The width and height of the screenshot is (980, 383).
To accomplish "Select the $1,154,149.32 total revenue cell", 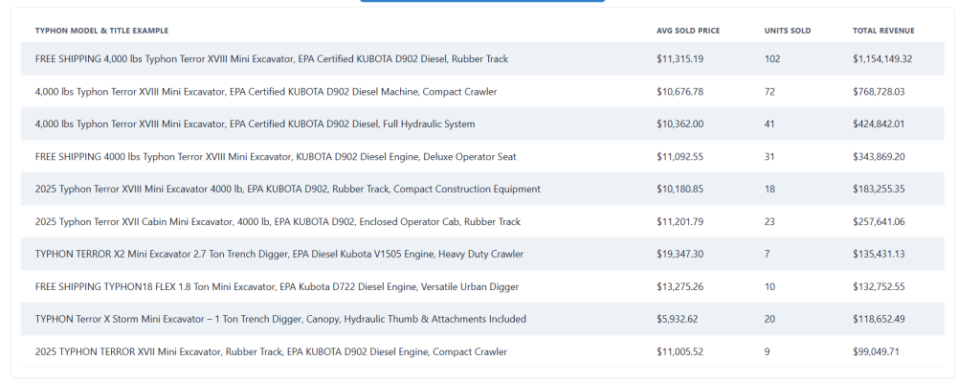I will [x=882, y=59].
